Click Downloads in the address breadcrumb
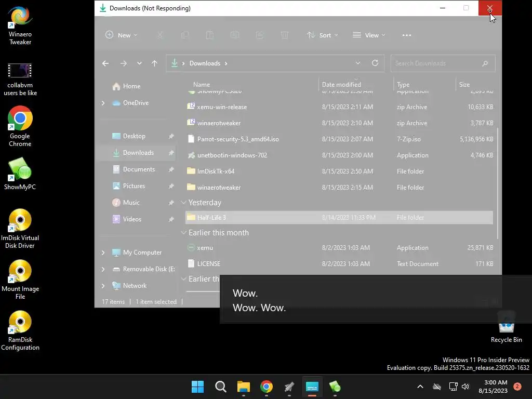The width and height of the screenshot is (532, 399). coord(205,63)
